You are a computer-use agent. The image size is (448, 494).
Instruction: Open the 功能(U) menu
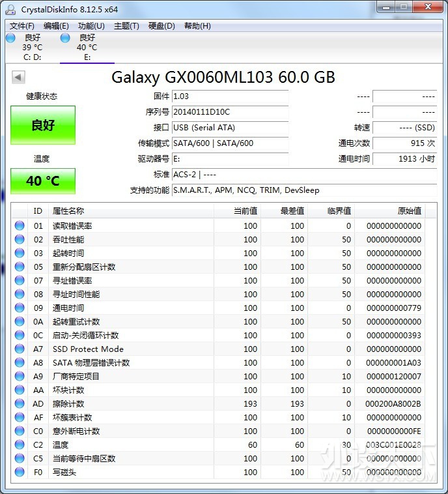[91, 26]
